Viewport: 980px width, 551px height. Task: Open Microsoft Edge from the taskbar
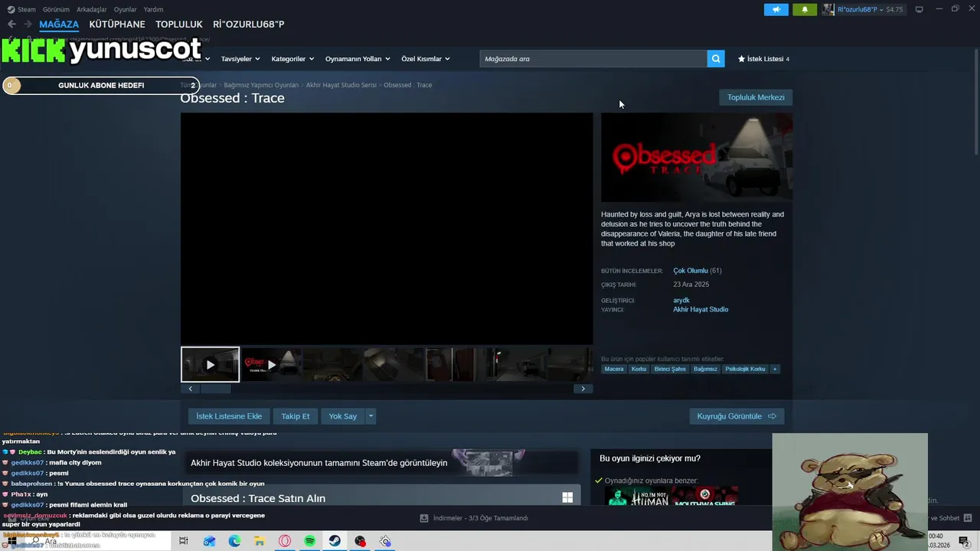pyautogui.click(x=234, y=541)
